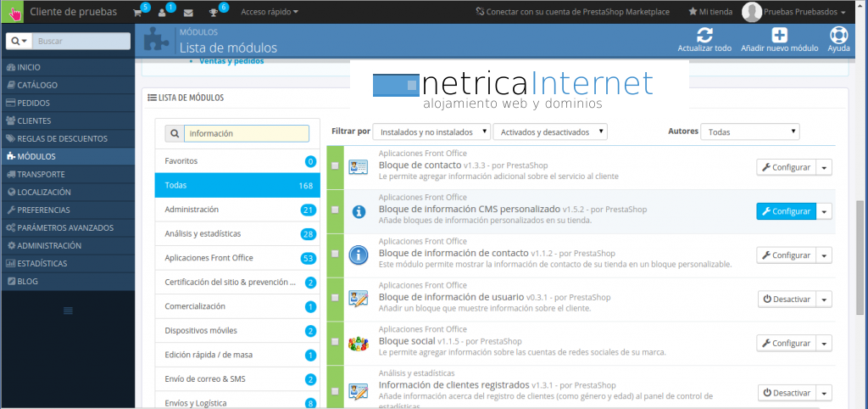868x409 pixels.
Task: Open the new customers notification icon
Action: pos(162,13)
